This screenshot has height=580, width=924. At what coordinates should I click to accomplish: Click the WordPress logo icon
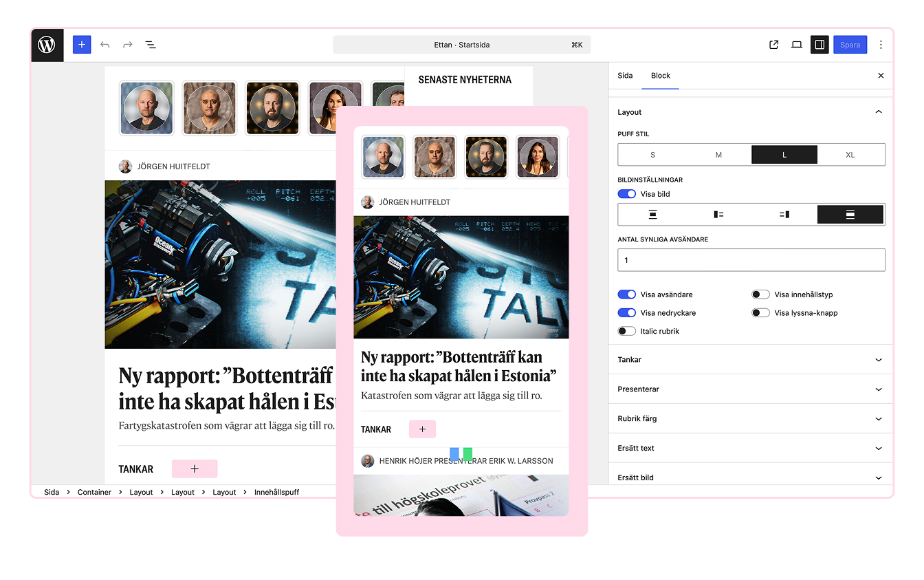point(47,45)
